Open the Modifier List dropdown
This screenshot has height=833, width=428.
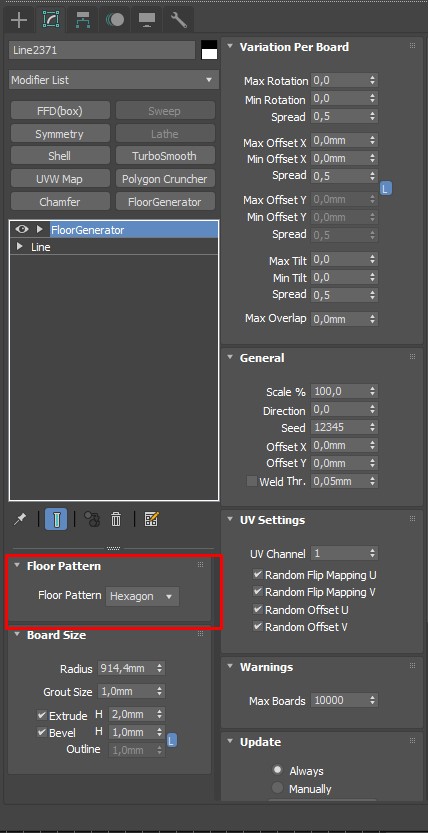pyautogui.click(x=114, y=80)
